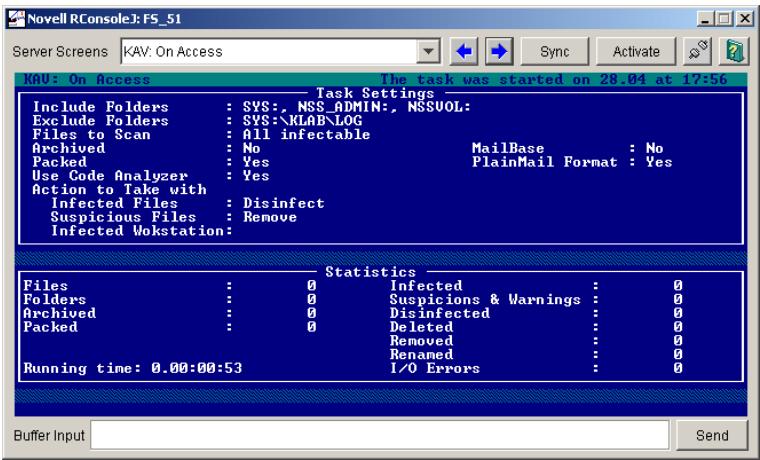Focus the Buffer Input text field

click(380, 435)
